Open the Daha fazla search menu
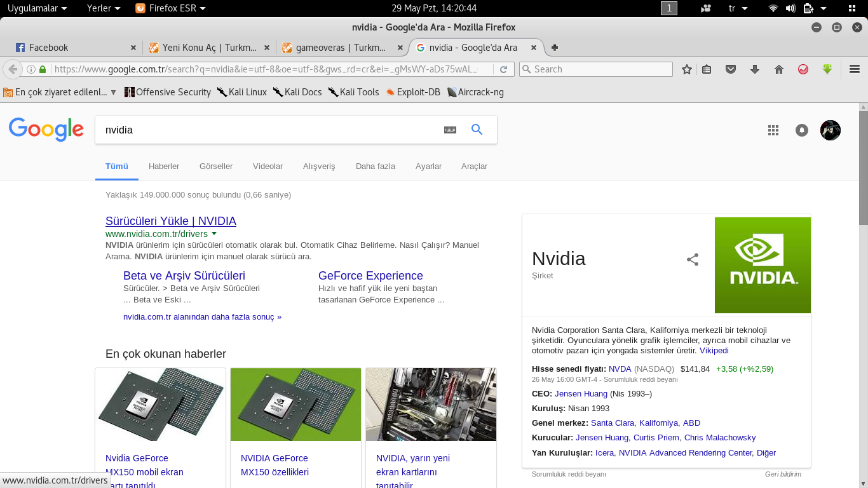The height and width of the screenshot is (488, 868). click(376, 166)
